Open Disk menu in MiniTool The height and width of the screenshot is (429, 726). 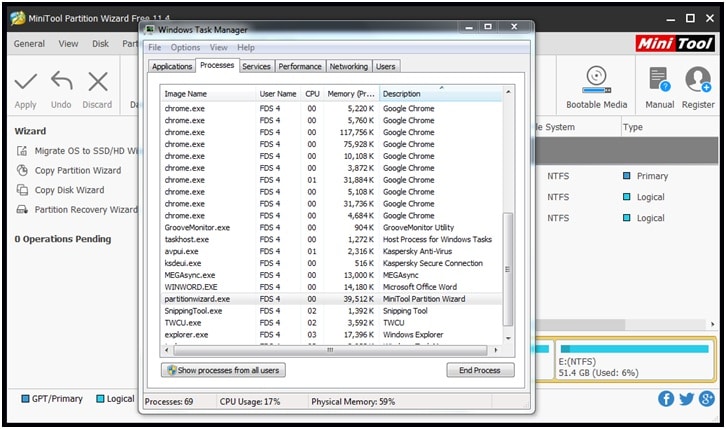100,44
